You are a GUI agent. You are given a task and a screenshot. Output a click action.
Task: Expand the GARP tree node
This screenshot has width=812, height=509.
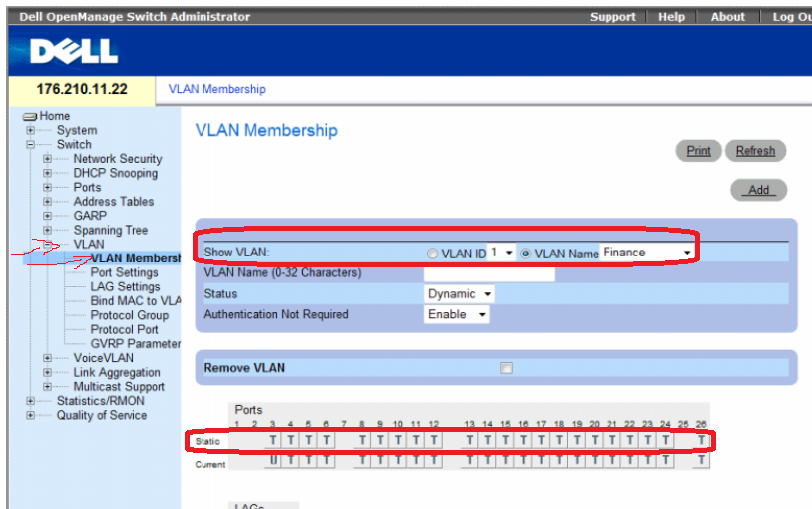pyautogui.click(x=47, y=216)
